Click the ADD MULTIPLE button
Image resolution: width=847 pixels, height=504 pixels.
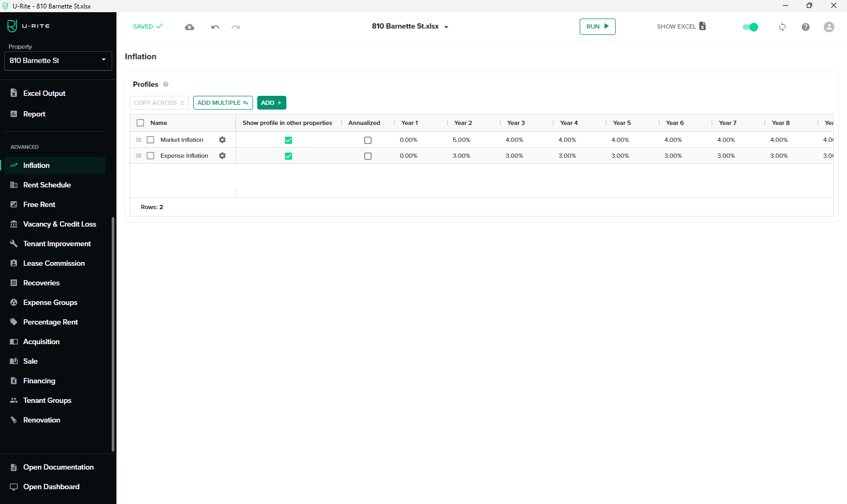point(223,103)
